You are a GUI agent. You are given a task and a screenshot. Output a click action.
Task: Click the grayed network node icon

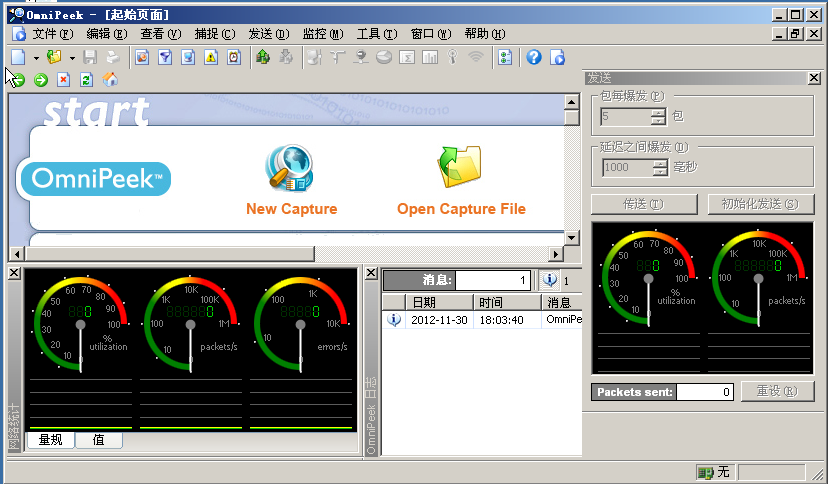(361, 57)
